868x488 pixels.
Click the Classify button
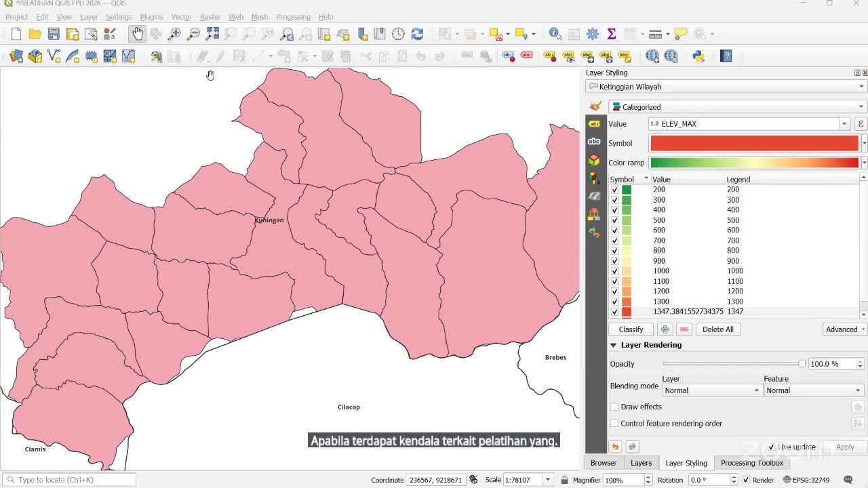[x=631, y=329]
